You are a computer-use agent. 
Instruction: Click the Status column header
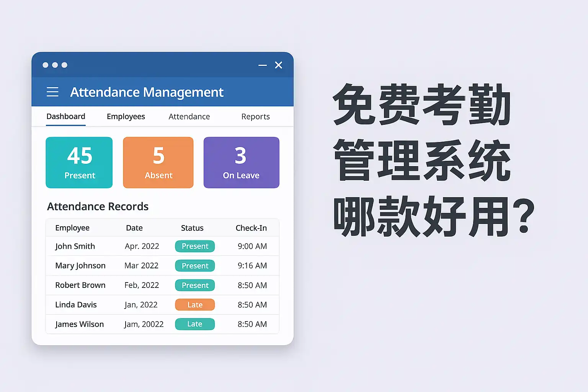(192, 228)
